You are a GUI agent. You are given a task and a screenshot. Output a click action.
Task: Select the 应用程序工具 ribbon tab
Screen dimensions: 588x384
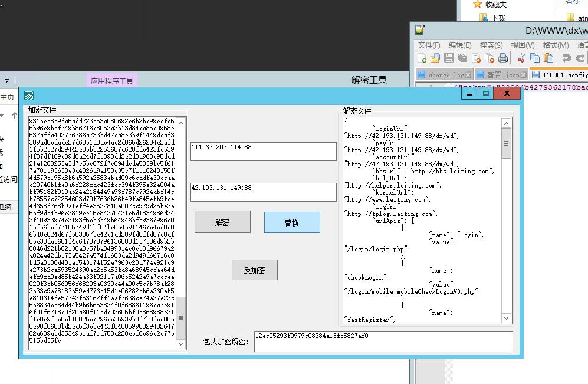tap(112, 81)
